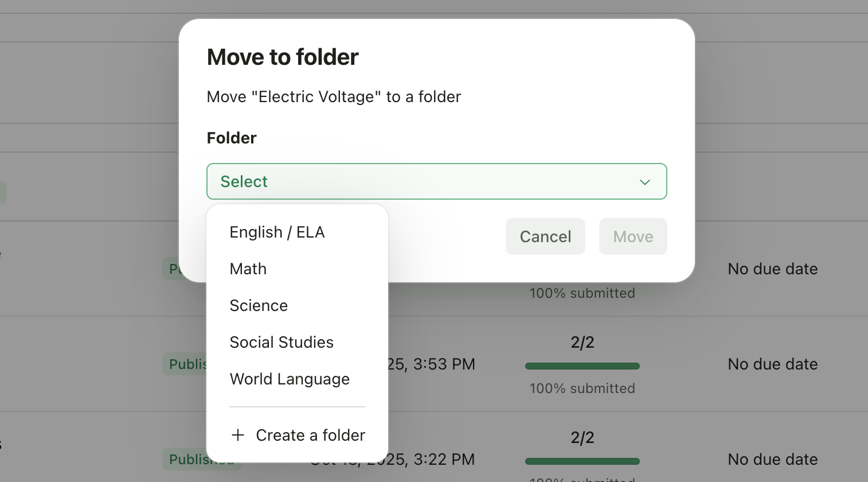
Task: Select the Science folder from the list
Action: pos(259,305)
